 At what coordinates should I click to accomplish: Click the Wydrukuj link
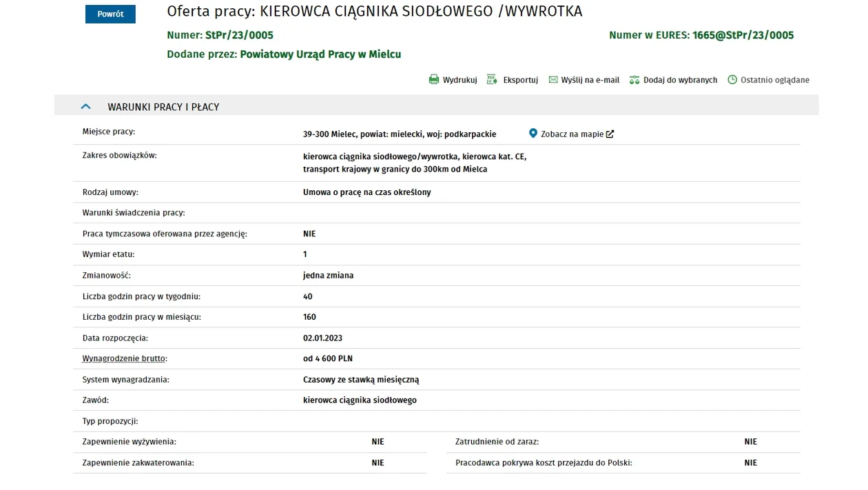click(x=459, y=80)
